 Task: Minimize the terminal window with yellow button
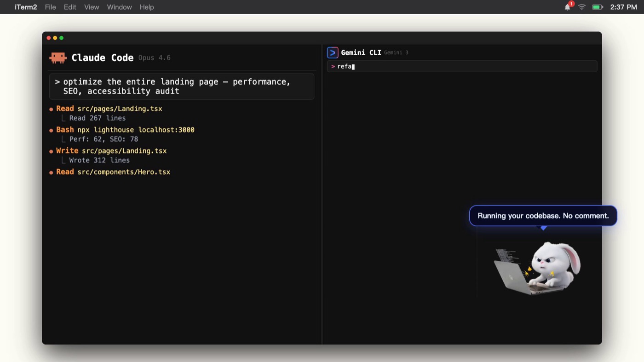[55, 38]
